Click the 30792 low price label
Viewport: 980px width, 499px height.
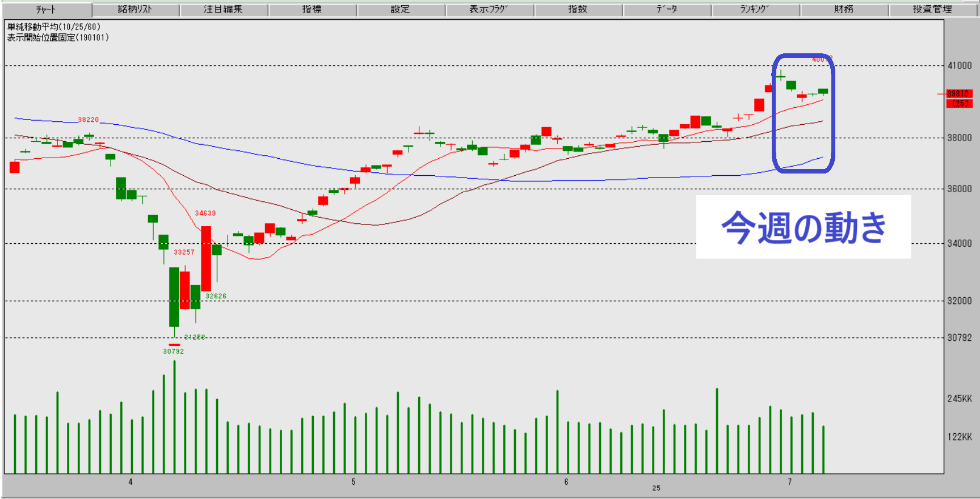coord(174,352)
